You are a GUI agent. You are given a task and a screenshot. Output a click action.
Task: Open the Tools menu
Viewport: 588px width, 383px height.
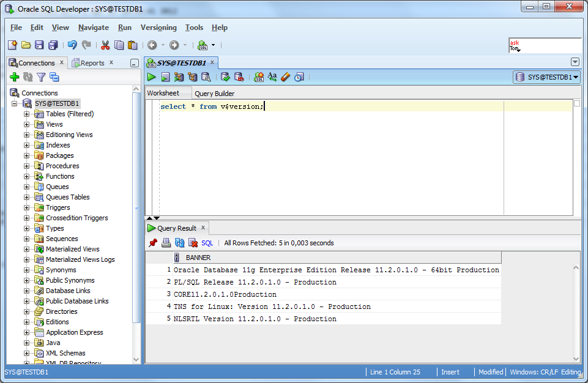[x=194, y=28]
